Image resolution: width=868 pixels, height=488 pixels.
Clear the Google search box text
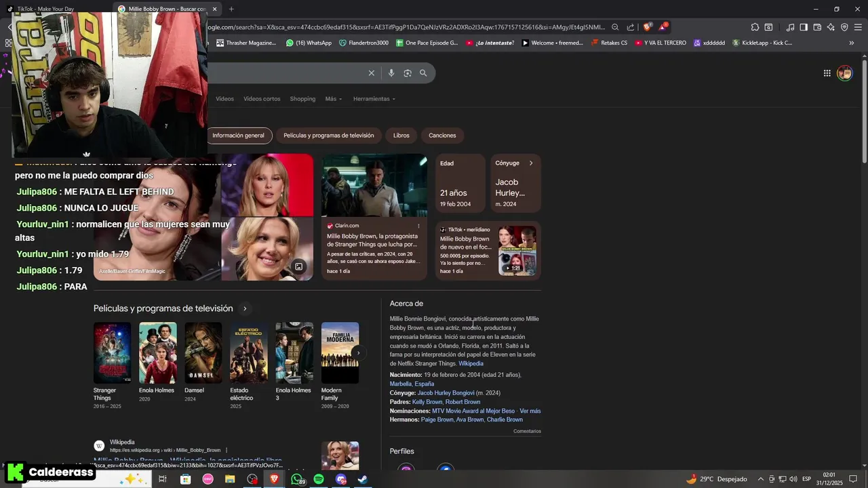coord(371,73)
